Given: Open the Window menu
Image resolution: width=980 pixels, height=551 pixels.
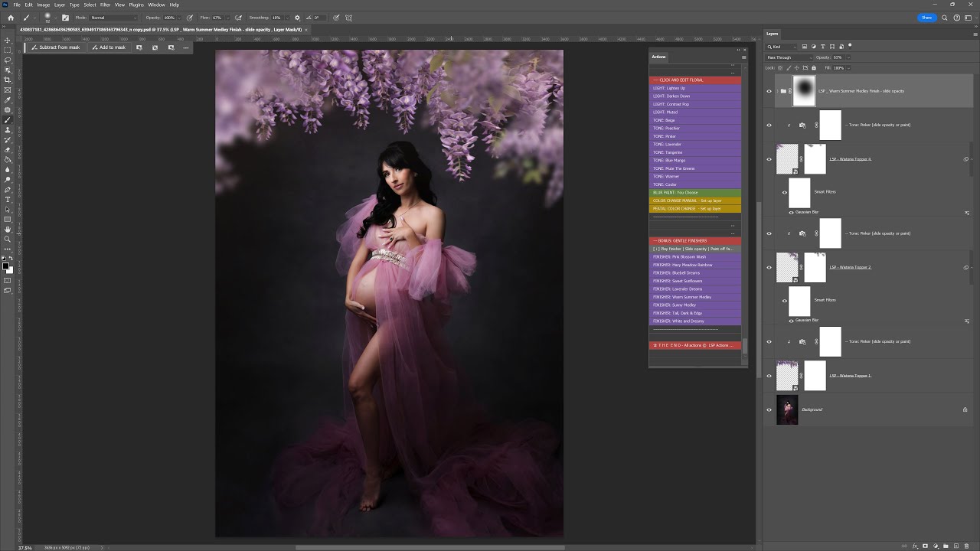Looking at the screenshot, I should click(x=157, y=5).
